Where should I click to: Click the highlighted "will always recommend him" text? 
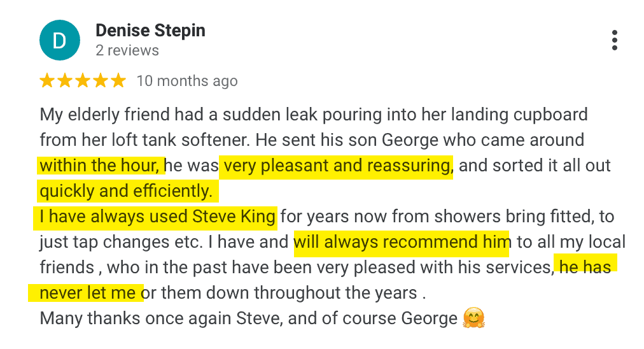pos(402,242)
